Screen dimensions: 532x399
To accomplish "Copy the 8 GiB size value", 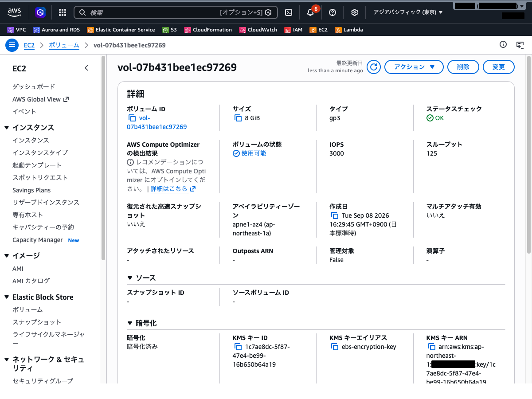I will point(238,118).
